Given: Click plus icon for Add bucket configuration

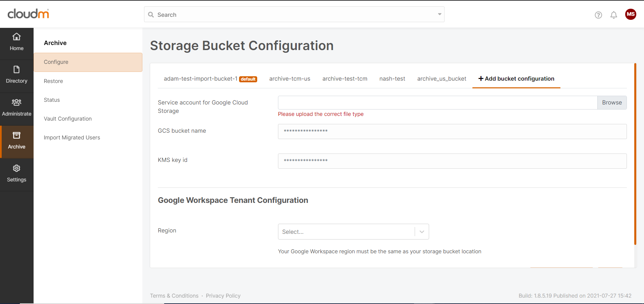Looking at the screenshot, I should pyautogui.click(x=481, y=79).
